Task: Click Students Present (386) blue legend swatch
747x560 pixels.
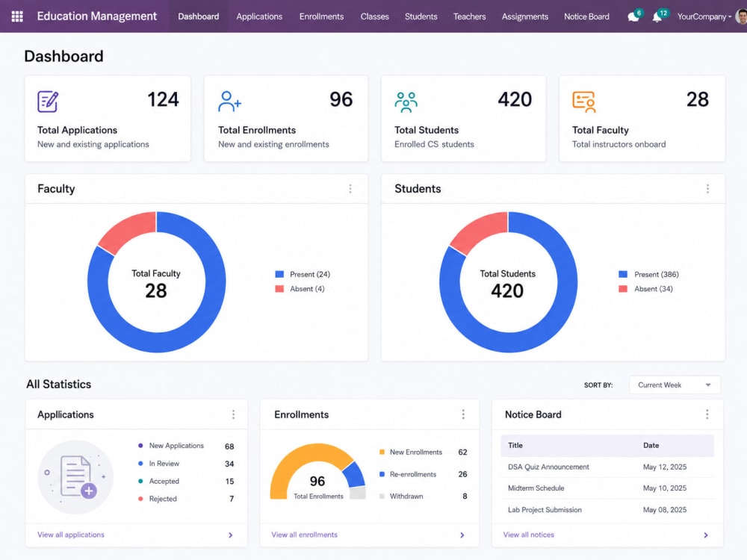Action: tap(623, 274)
